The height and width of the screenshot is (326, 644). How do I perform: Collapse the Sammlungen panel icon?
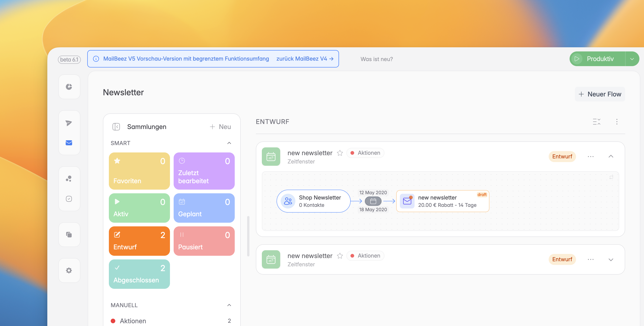(116, 127)
